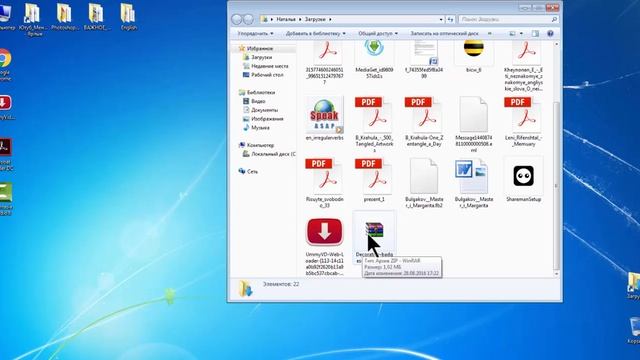Select Сеть in navigation pane

(252, 172)
